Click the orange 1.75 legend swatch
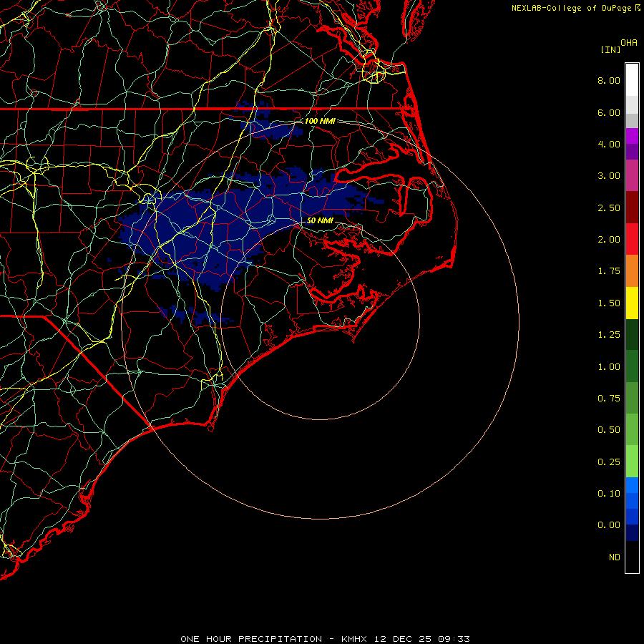Viewport: 644px width, 644px height. [632, 271]
